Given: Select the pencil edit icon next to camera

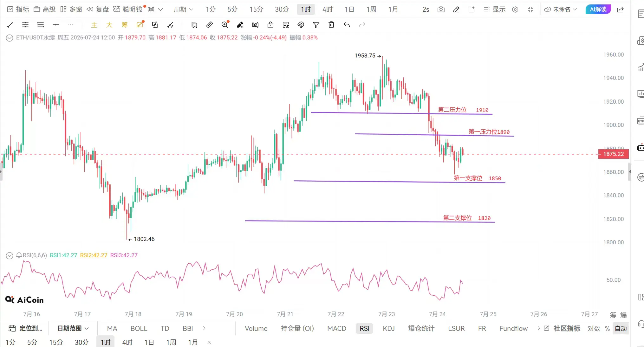Looking at the screenshot, I should tap(456, 10).
